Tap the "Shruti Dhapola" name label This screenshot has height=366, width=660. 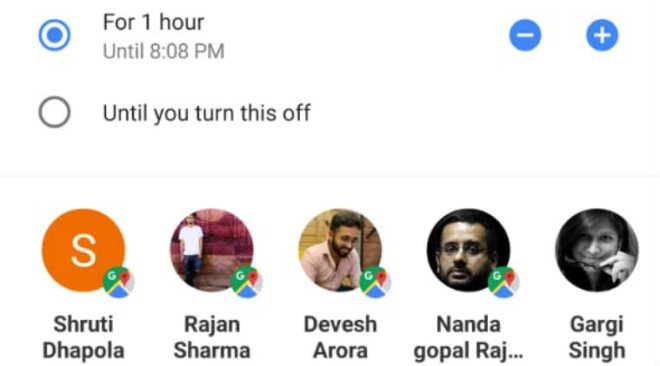point(83,337)
